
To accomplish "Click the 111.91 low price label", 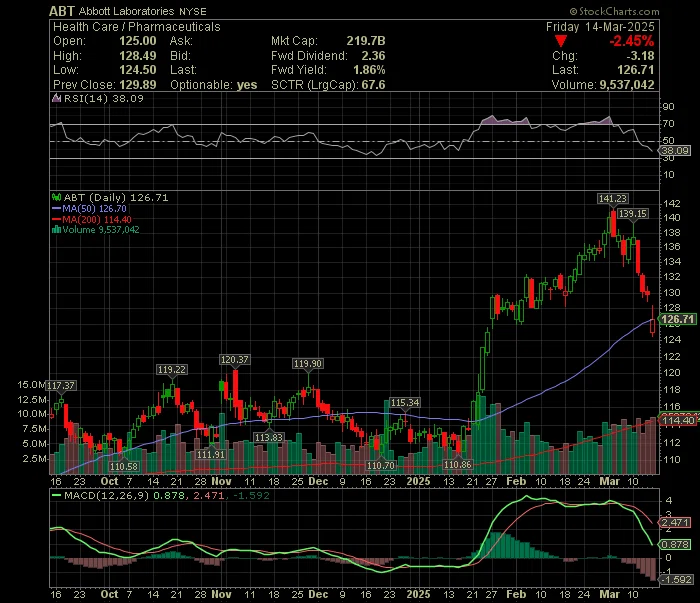I will pyautogui.click(x=211, y=454).
